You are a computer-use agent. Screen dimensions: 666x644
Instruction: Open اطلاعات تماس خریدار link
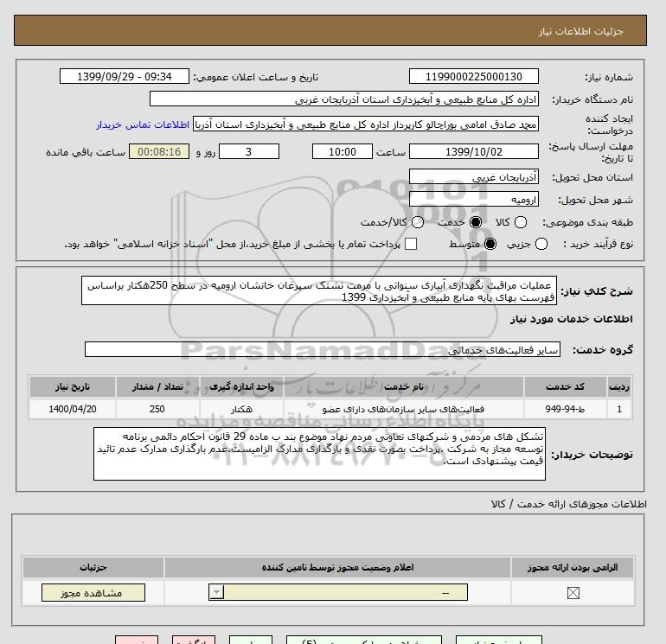click(x=143, y=124)
